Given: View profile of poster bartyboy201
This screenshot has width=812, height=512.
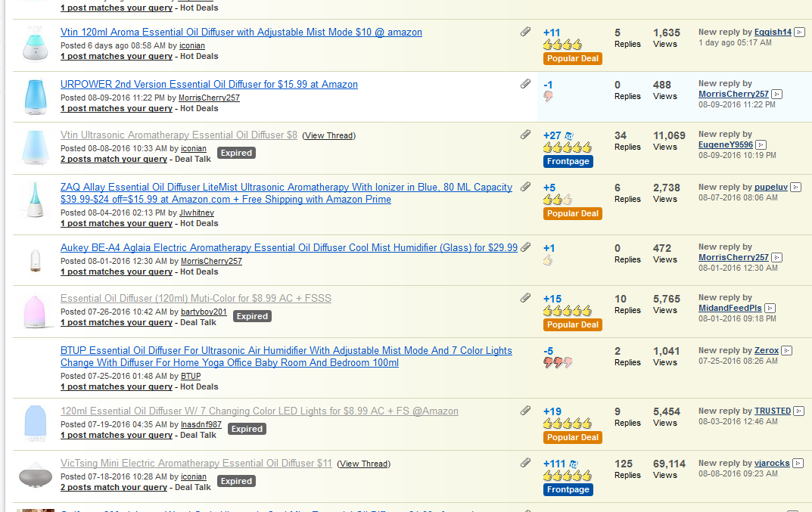Looking at the screenshot, I should point(204,312).
